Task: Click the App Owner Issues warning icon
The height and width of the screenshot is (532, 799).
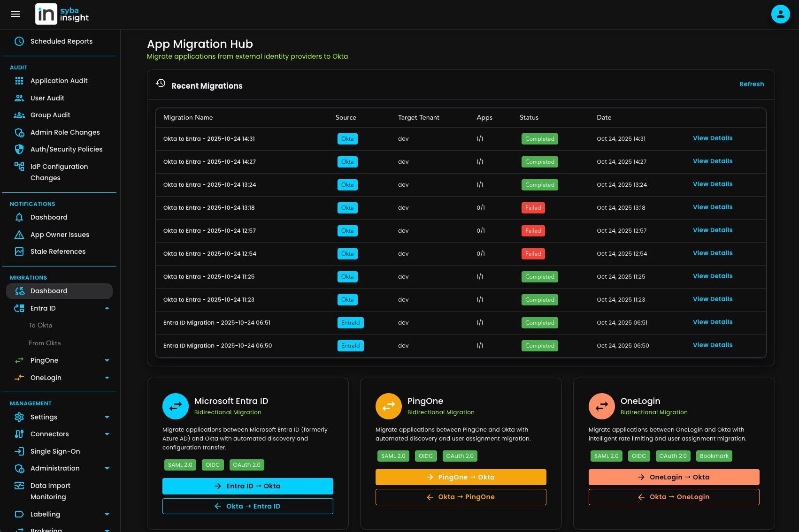Action: click(19, 234)
